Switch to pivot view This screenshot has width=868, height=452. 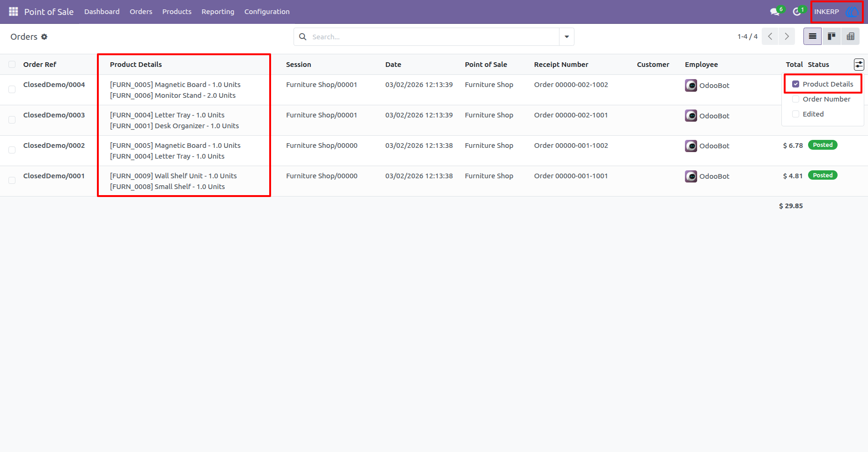click(850, 36)
